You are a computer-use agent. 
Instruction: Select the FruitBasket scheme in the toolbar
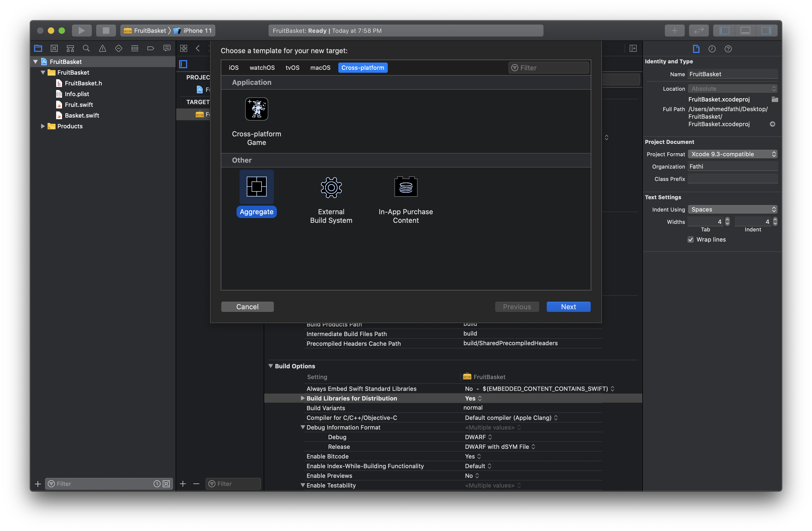145,31
